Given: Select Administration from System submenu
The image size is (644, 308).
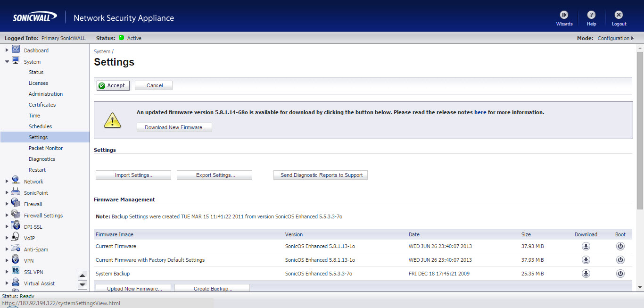Looking at the screenshot, I should (x=45, y=94).
